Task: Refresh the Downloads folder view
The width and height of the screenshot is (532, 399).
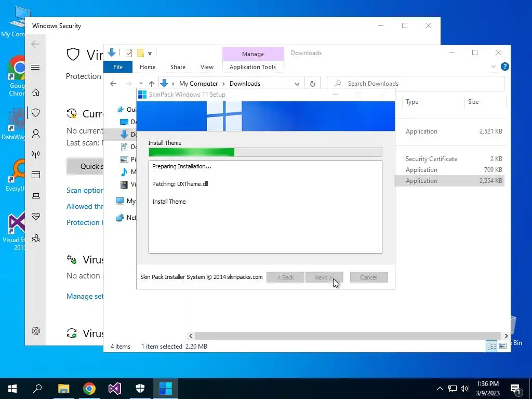Action: (312, 84)
